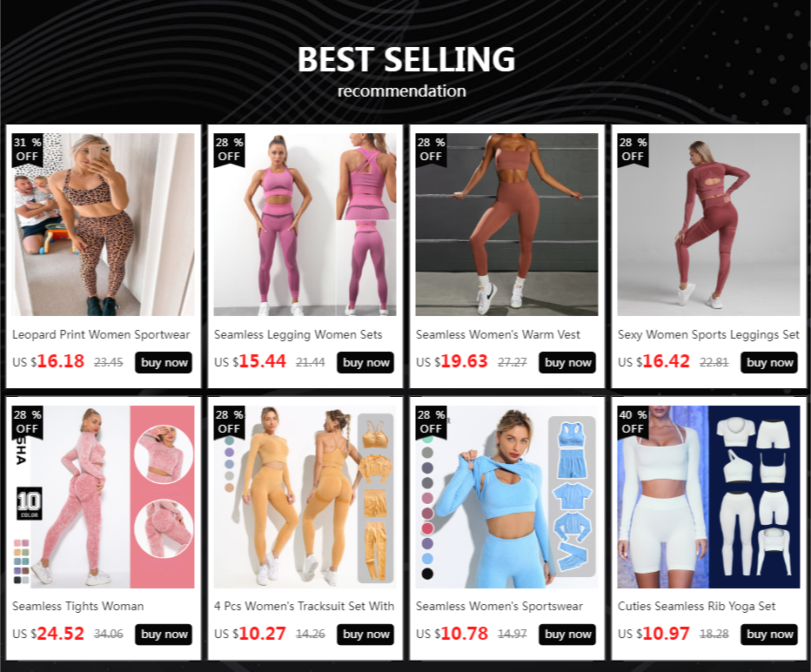Click buy now for Seamless Women's Sportswear
This screenshot has width=811, height=672.
566,635
